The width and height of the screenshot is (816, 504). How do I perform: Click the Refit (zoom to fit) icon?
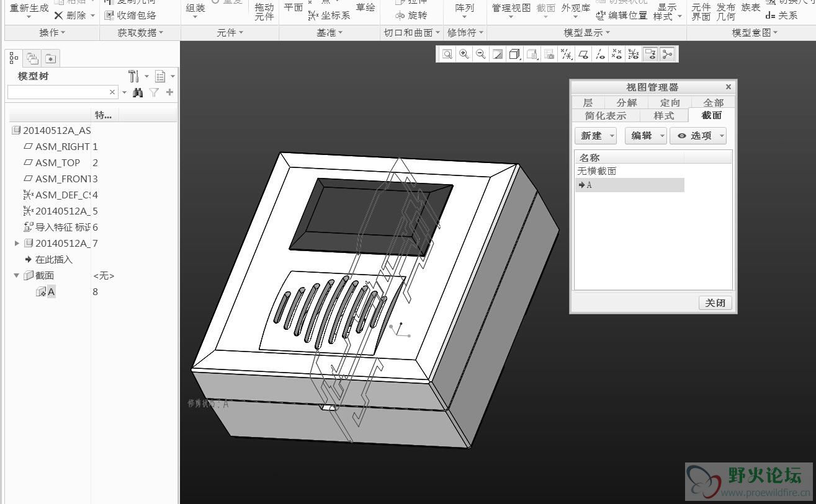(447, 55)
